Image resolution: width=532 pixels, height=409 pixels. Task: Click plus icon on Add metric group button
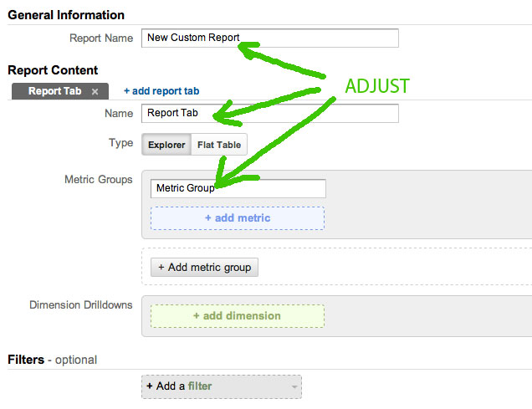coord(161,268)
